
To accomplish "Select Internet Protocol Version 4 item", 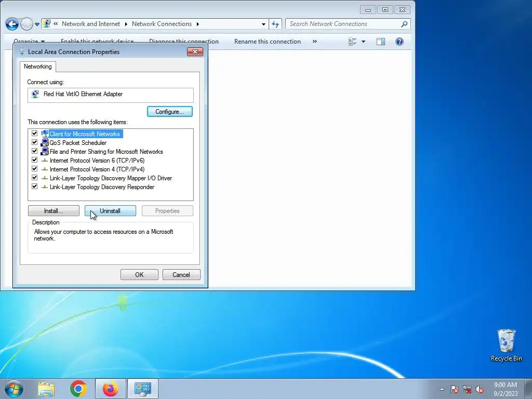I will (x=97, y=169).
